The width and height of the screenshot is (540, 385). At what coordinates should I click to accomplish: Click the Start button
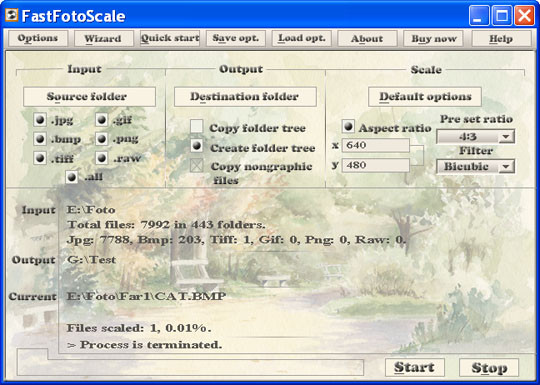coord(414,367)
